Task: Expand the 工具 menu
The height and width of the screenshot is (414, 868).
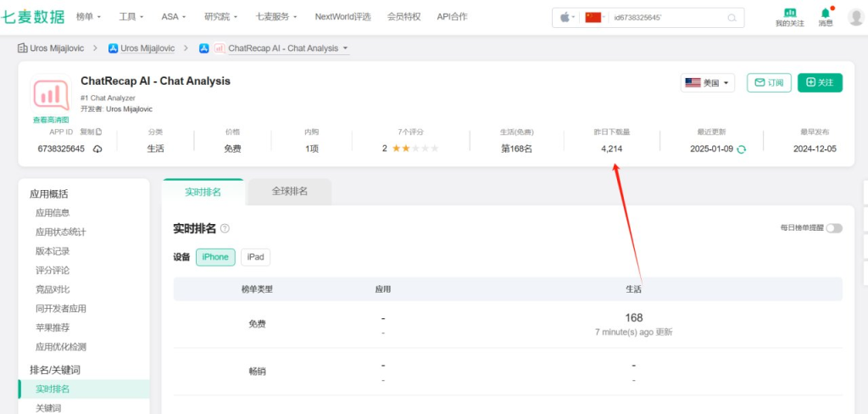Action: point(131,17)
